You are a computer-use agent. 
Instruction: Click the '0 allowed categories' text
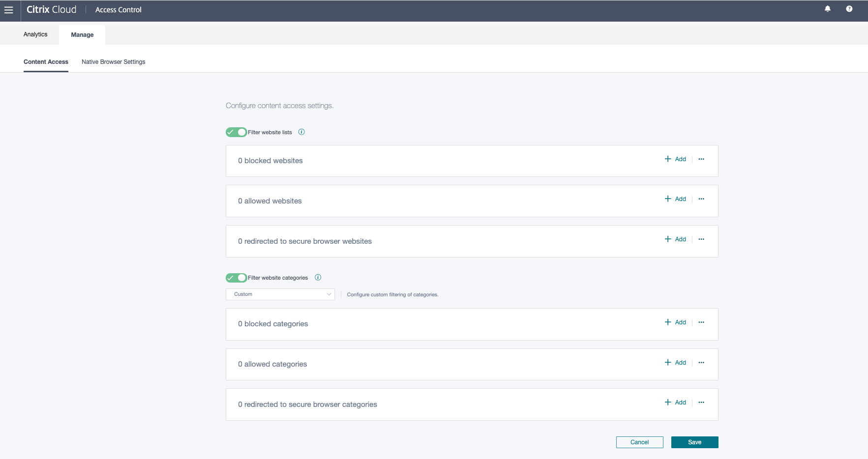coord(272,364)
